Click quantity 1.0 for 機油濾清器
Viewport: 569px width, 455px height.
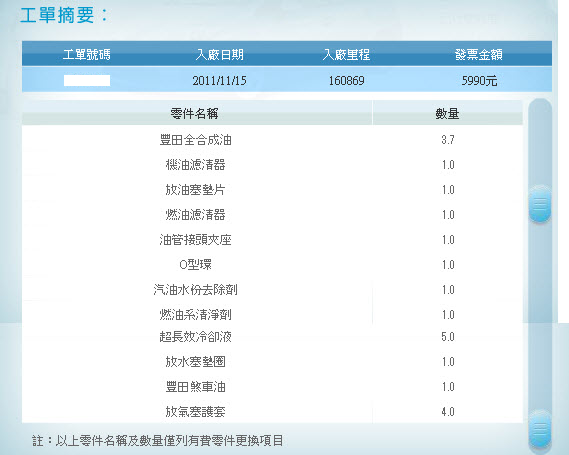[x=448, y=165]
